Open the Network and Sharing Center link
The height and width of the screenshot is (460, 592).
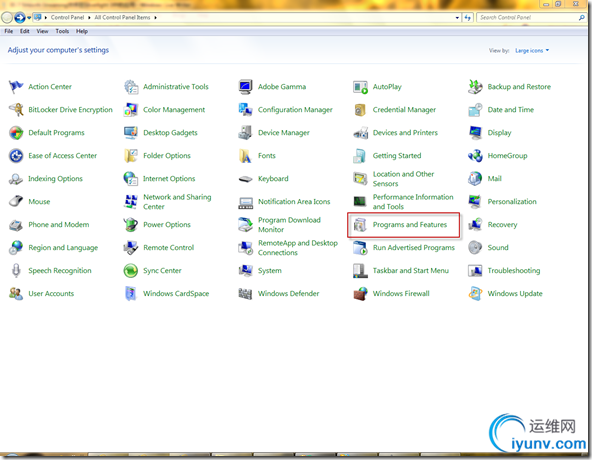[177, 202]
